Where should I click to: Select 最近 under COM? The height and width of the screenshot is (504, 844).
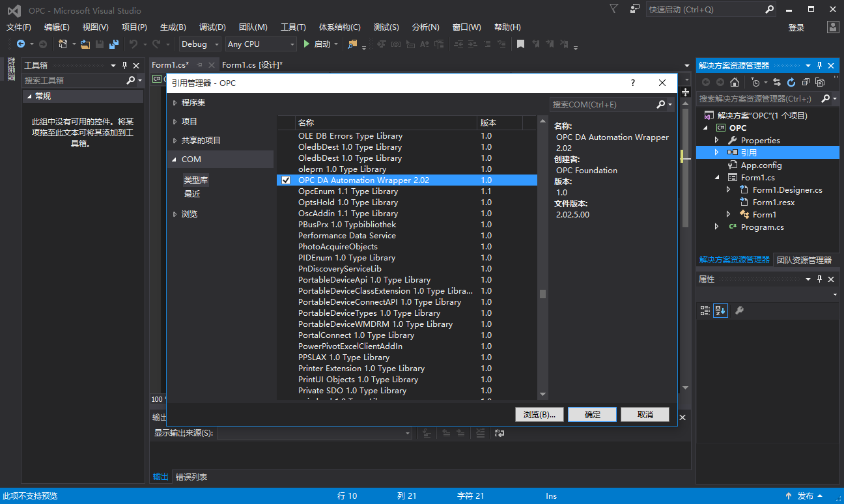192,194
